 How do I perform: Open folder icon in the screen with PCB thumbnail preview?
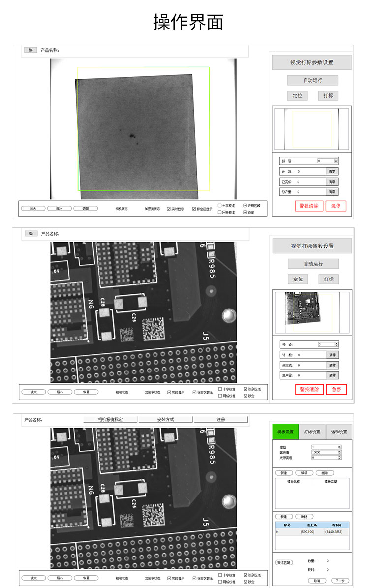(x=31, y=234)
